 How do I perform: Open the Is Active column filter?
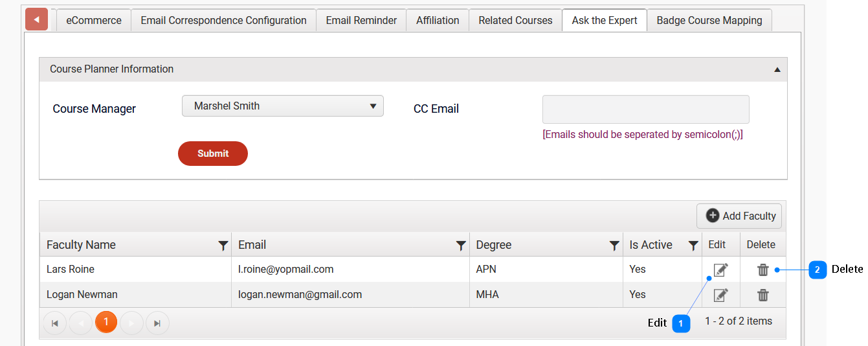pos(693,246)
